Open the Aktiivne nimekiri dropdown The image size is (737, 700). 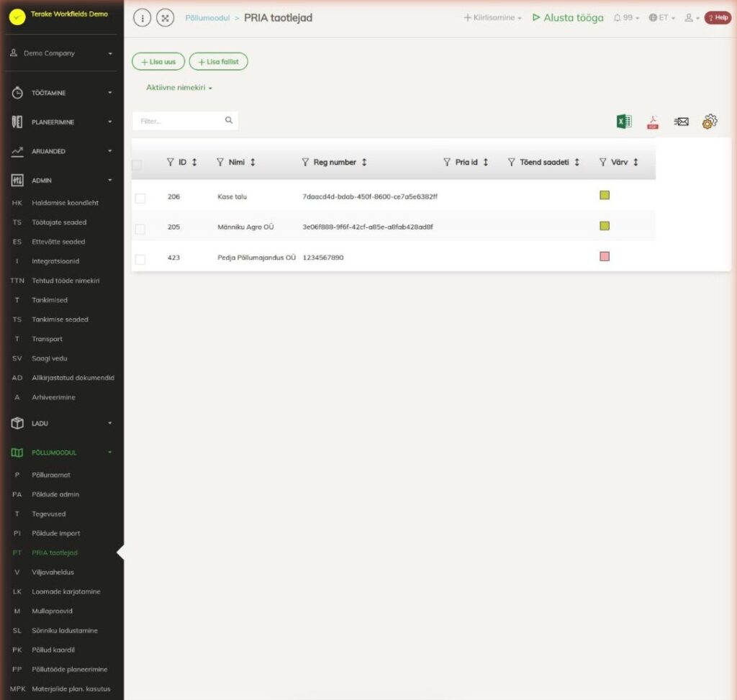pos(179,88)
